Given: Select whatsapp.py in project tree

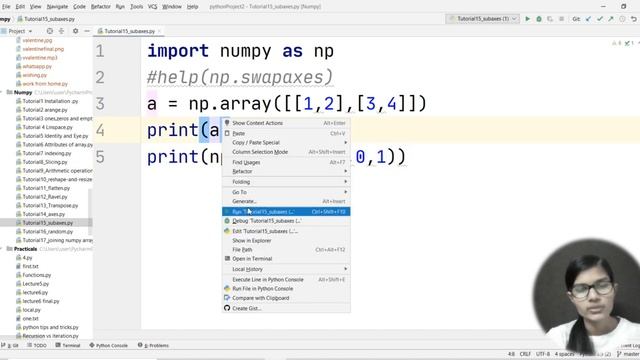Looking at the screenshot, I should [x=33, y=66].
